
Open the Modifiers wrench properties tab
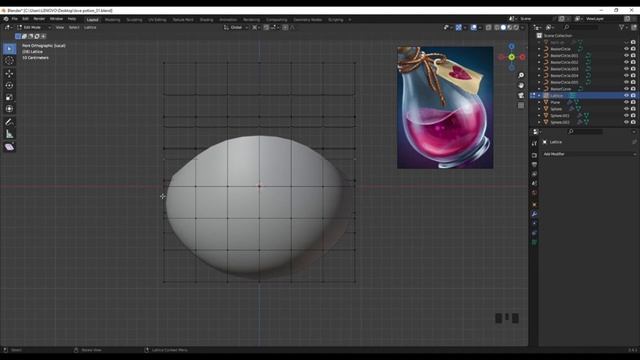click(534, 214)
